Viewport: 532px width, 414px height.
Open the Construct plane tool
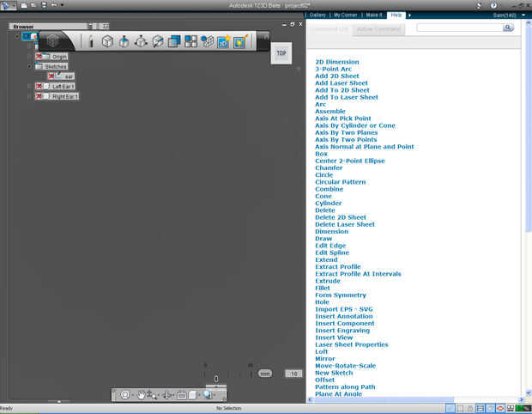coord(157,41)
